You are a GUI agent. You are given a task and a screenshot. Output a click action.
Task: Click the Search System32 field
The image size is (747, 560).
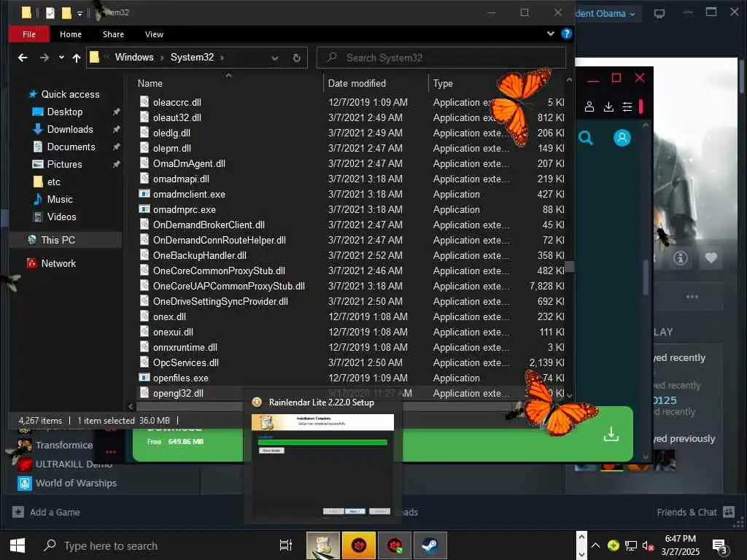441,58
